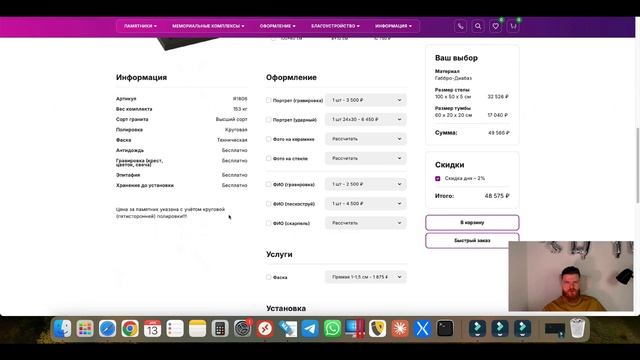Open Фото на стекле dropdown
The height and width of the screenshot is (360, 640).
(366, 158)
